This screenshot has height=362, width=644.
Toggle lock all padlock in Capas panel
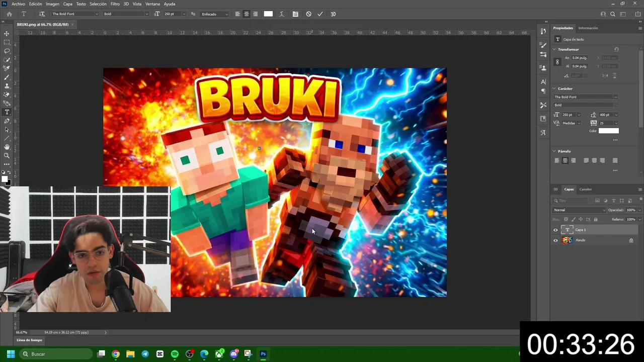596,219
